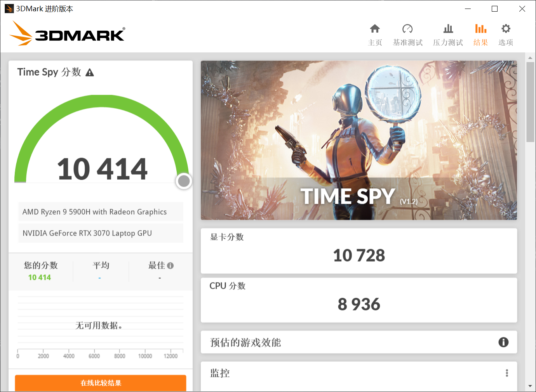Click info icon beside 最佳

(x=170, y=265)
